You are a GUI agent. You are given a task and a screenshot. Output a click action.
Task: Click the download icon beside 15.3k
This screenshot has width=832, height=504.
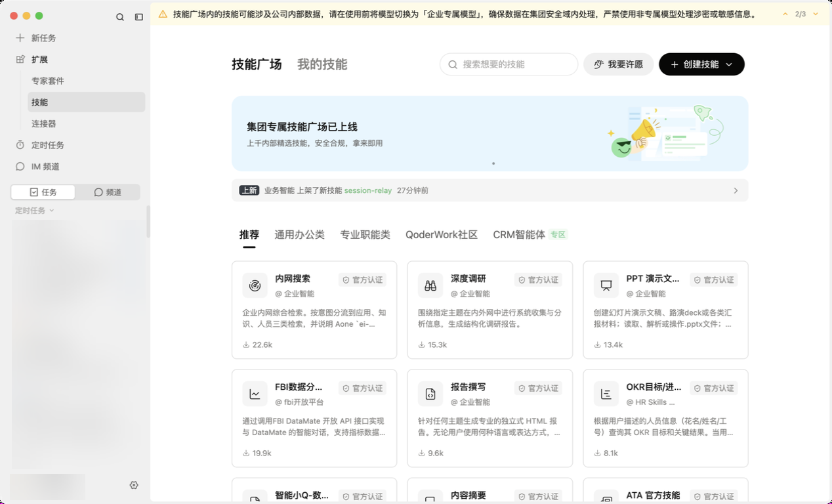pyautogui.click(x=422, y=345)
